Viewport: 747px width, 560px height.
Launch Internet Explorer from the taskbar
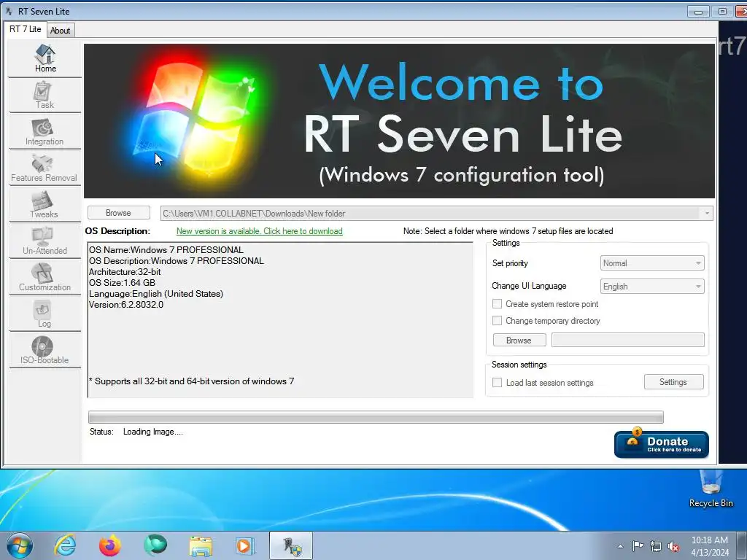65,545
